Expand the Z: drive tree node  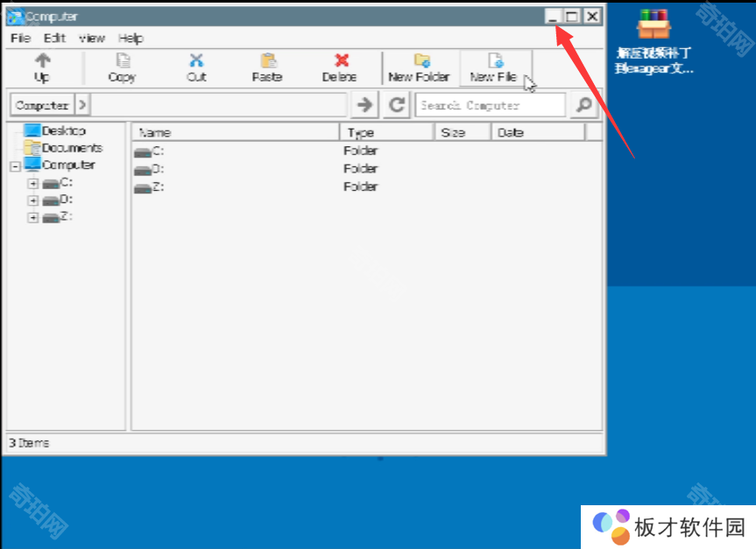[x=33, y=217]
